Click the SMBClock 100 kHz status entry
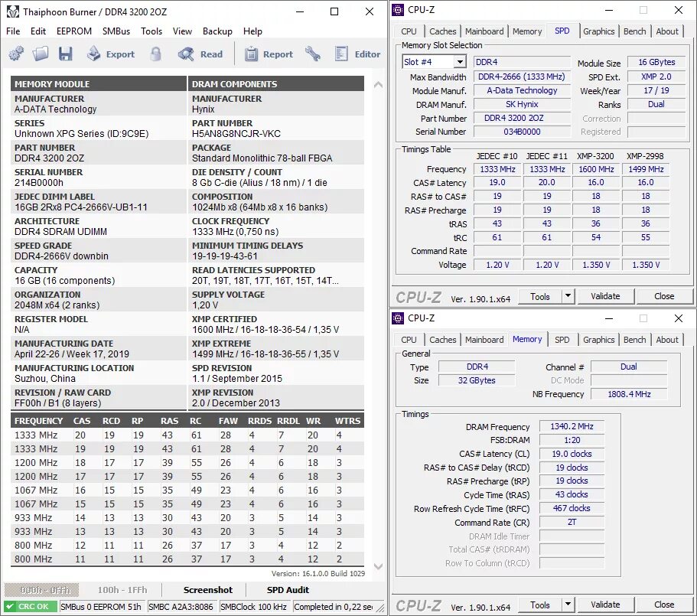This screenshot has height=616, width=697. tap(253, 607)
